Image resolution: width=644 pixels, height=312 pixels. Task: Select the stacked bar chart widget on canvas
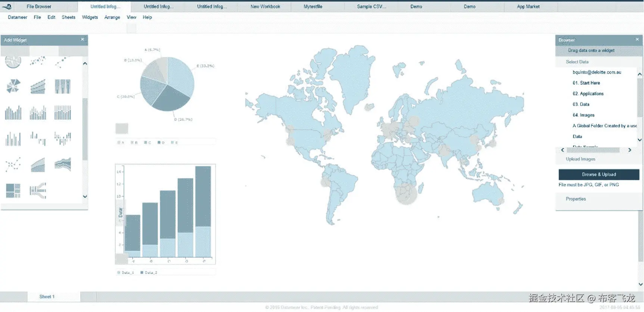point(165,214)
